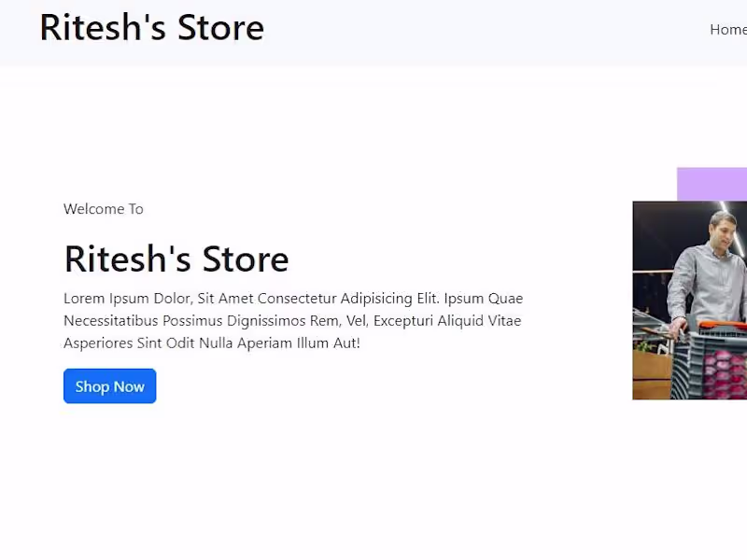The width and height of the screenshot is (747, 560).
Task: Open the Home navigation link
Action: (728, 30)
